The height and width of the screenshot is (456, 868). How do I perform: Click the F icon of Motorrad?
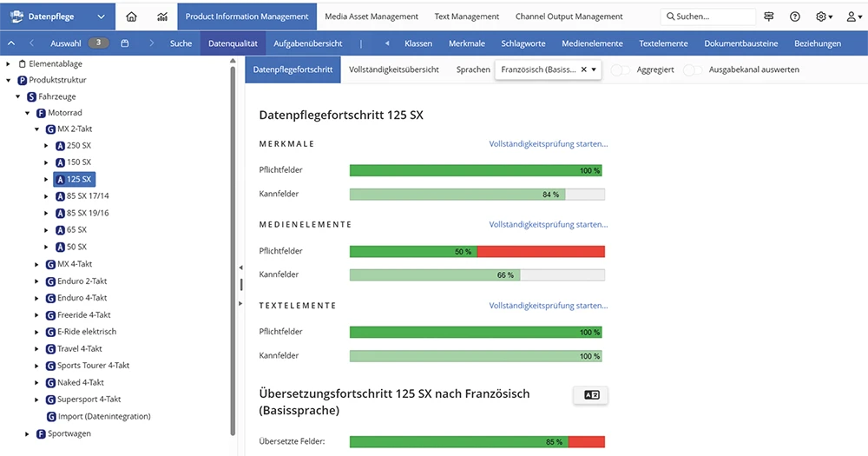(41, 113)
